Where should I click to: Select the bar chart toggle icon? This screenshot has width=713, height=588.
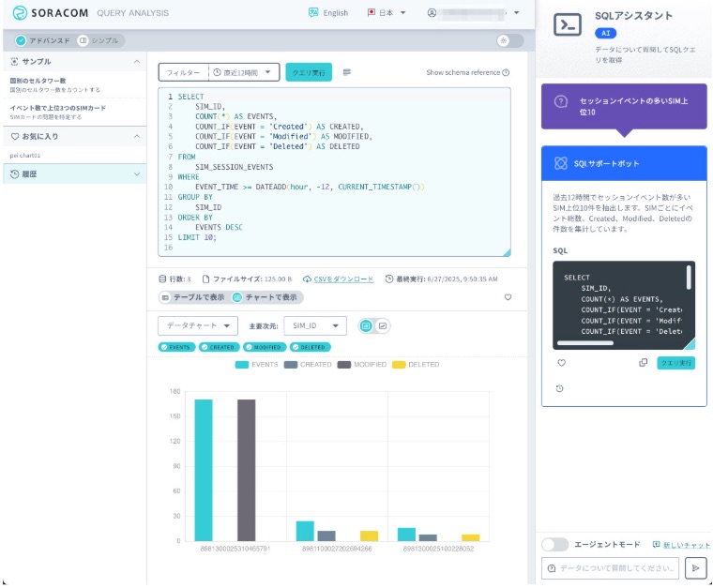tap(366, 325)
